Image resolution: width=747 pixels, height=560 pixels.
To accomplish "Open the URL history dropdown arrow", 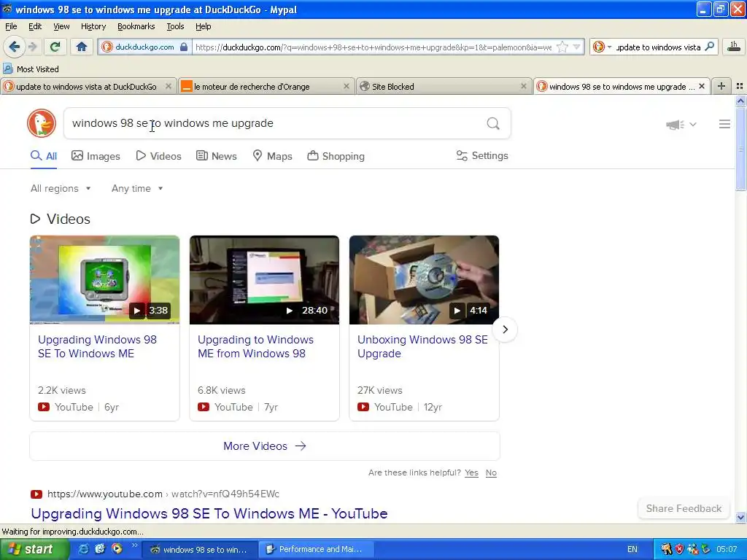I will click(x=576, y=47).
